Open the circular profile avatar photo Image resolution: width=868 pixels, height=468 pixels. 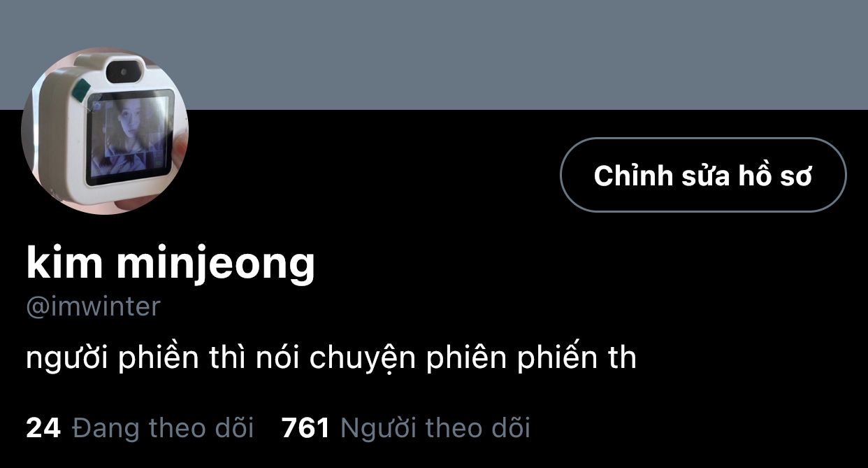105,131
